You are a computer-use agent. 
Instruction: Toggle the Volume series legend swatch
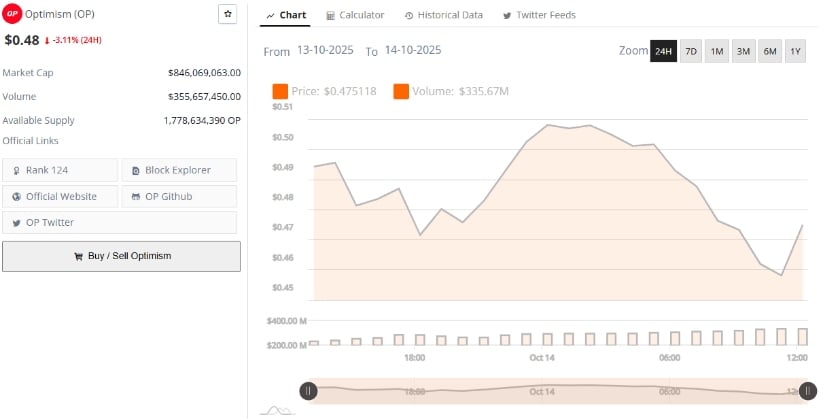[401, 92]
